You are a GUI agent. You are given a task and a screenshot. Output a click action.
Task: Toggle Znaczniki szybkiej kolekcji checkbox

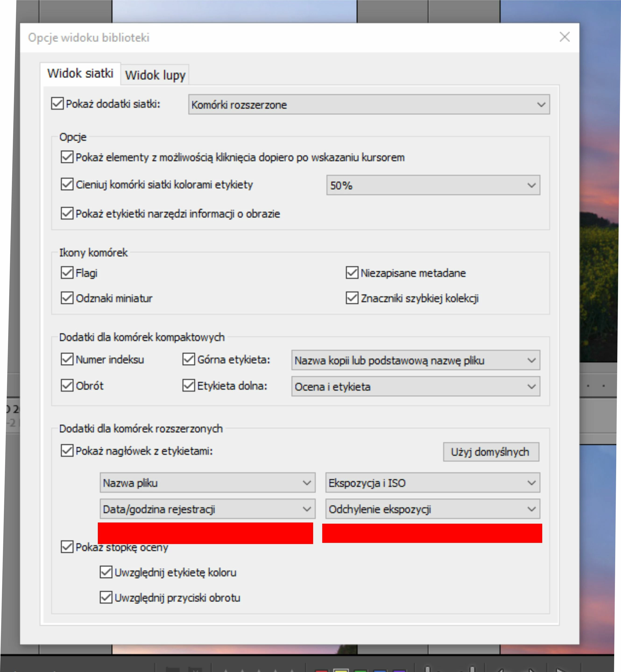coord(352,298)
